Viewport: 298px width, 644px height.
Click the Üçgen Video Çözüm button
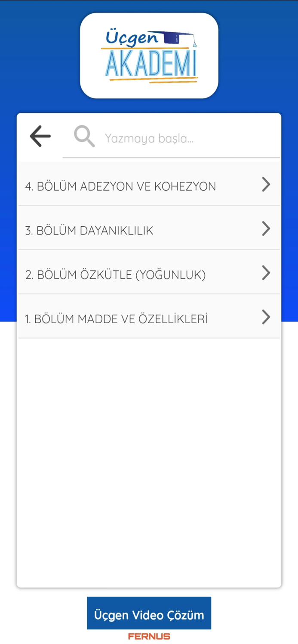coord(149,614)
